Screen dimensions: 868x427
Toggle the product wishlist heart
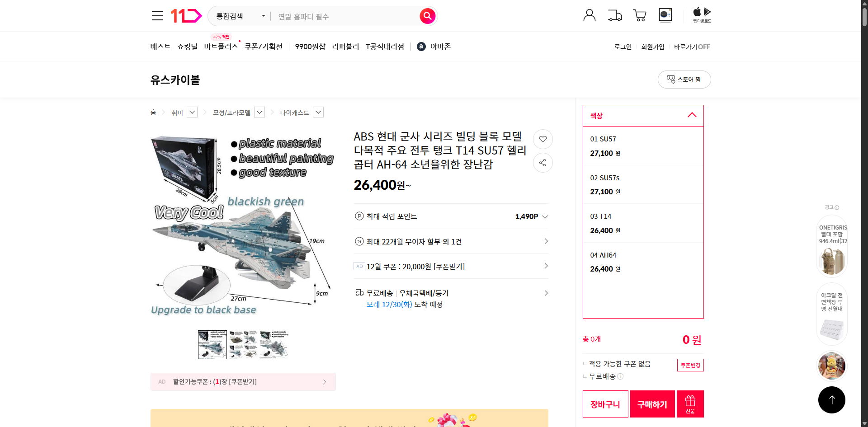[x=542, y=139]
